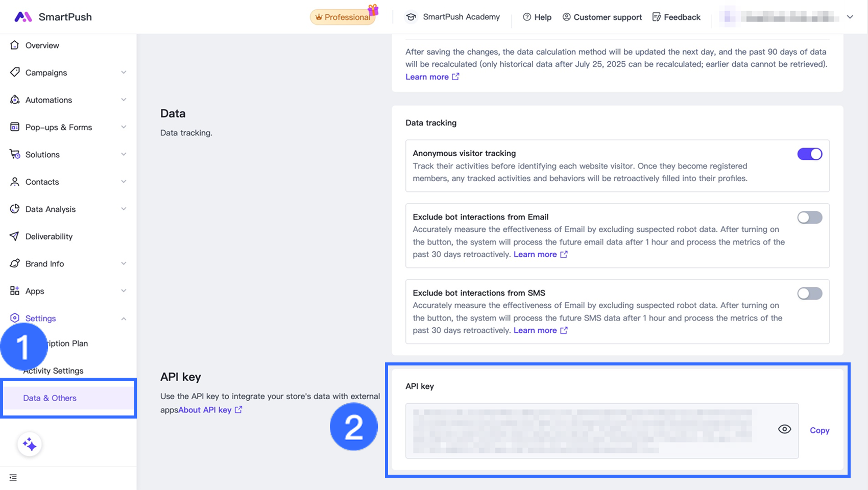868x490 pixels.
Task: Disable Anonymous visitor tracking toggle
Action: pos(809,154)
